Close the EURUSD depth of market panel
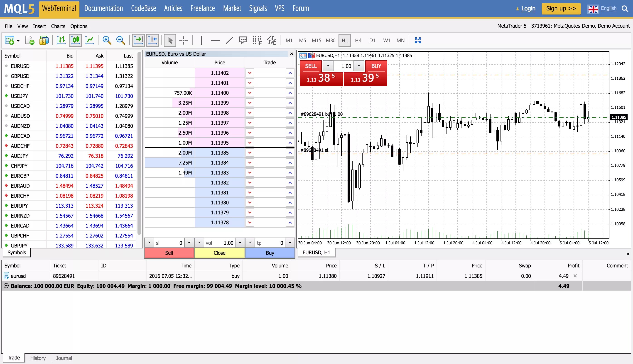 [x=292, y=54]
